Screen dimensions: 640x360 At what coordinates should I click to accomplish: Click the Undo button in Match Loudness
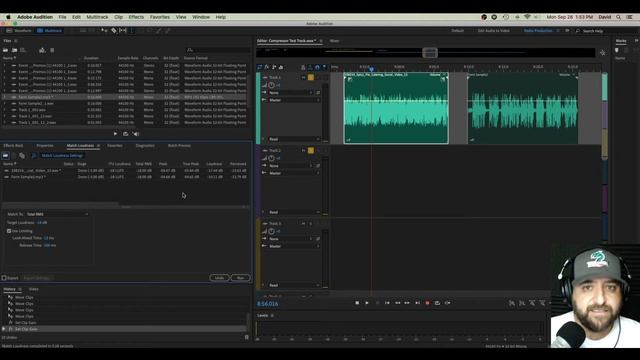[x=220, y=278]
